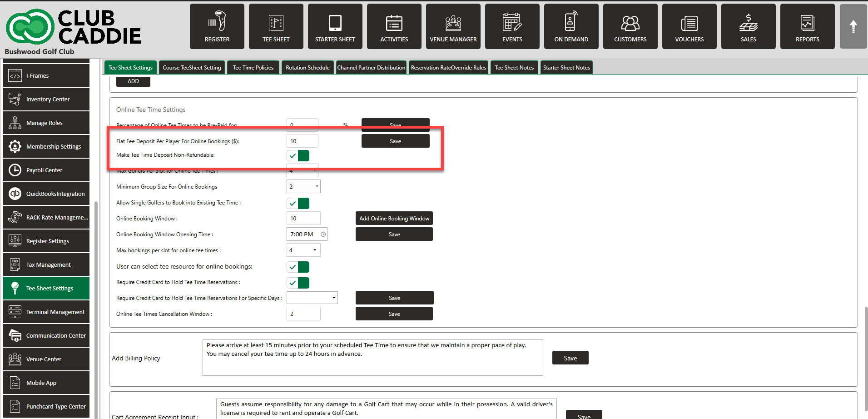868x419 pixels.
Task: Open Membership Settings in the sidebar
Action: (46, 146)
